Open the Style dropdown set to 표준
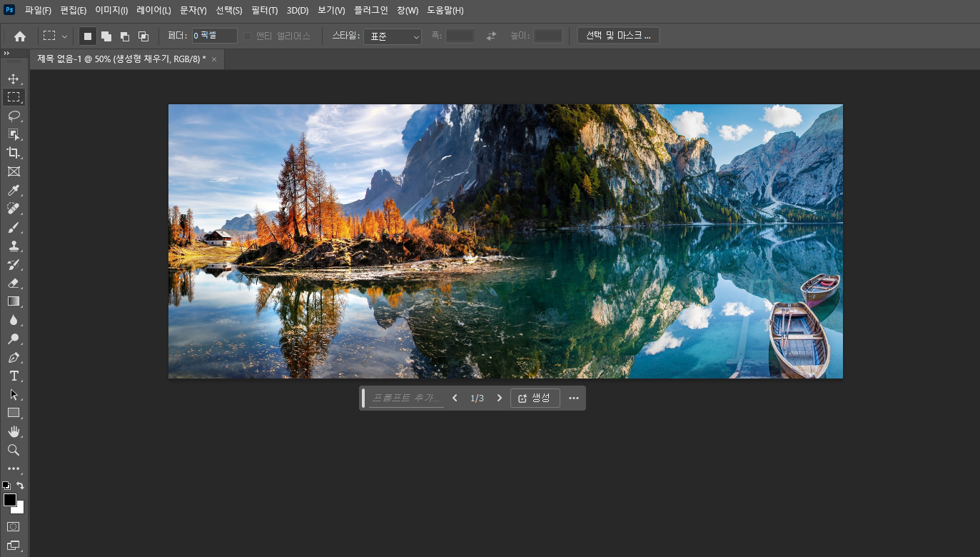Viewport: 980px width, 557px height. (x=393, y=36)
